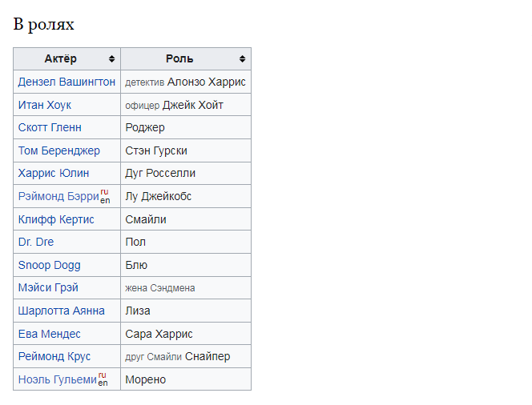Go to the Харрис Юлин page
532x405 pixels.
(54, 173)
